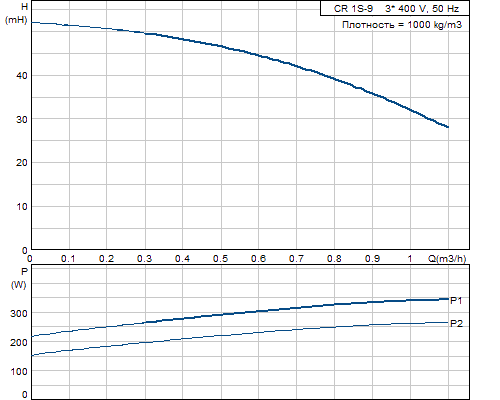
Task: Click the end point of head curve
Action: point(448,127)
